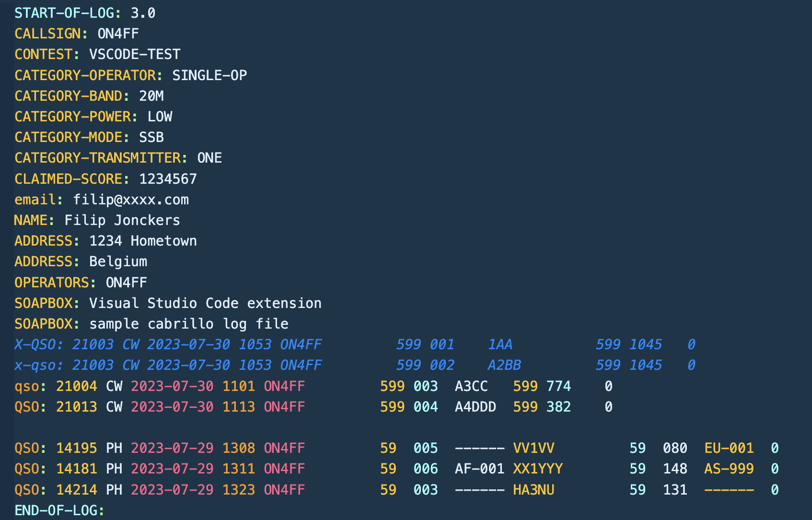Click the HA3NU callsign
The width and height of the screenshot is (812, 520).
(534, 490)
